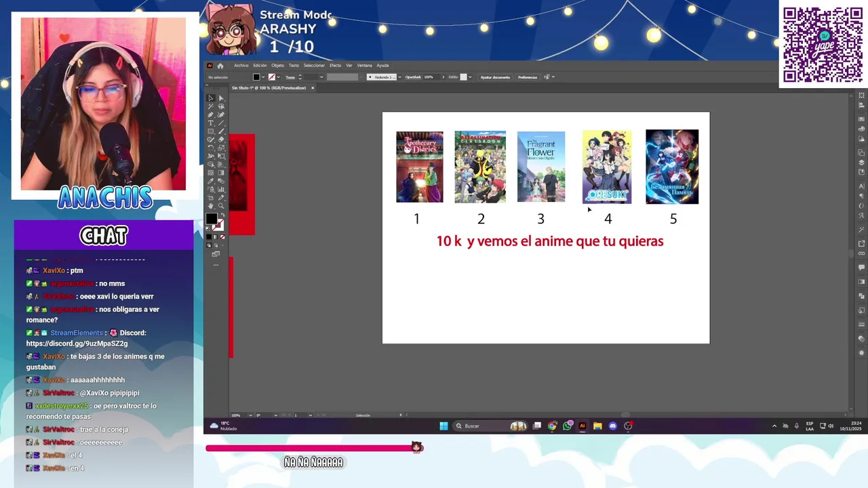Click the black Fill color box
Viewport: 868px width, 488px height.
point(212,218)
